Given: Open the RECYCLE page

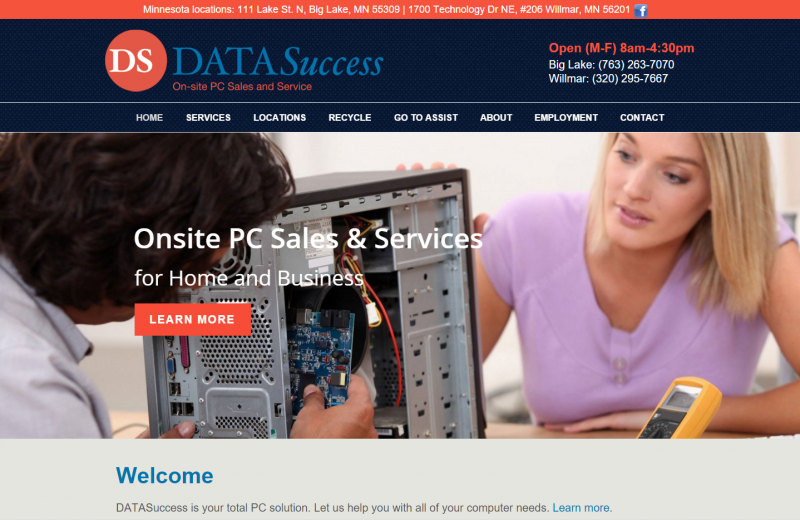Looking at the screenshot, I should pos(350,117).
